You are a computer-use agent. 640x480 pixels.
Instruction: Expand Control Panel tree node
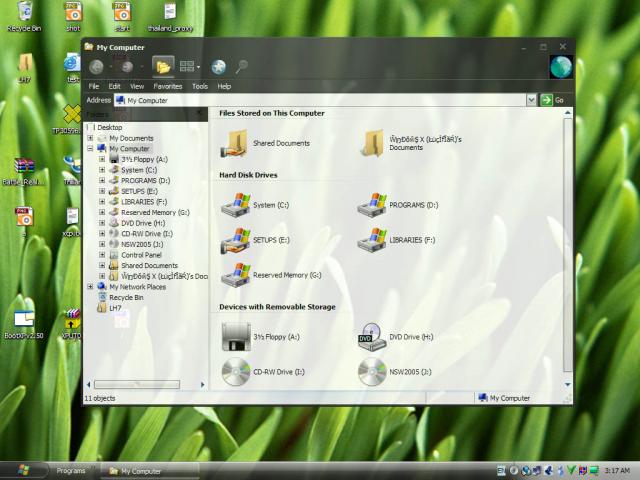click(x=102, y=255)
